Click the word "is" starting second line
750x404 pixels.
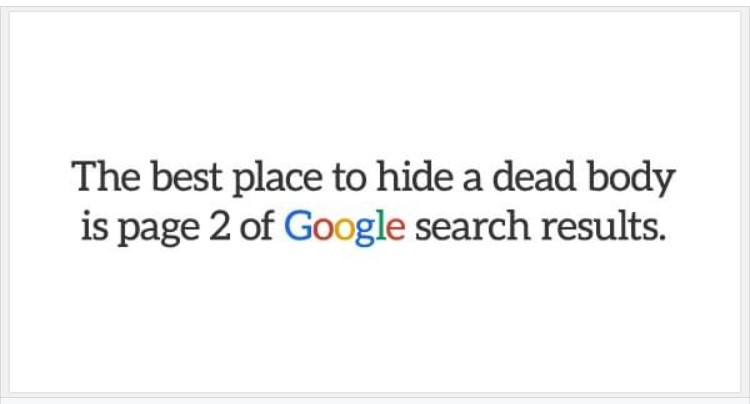(x=94, y=225)
